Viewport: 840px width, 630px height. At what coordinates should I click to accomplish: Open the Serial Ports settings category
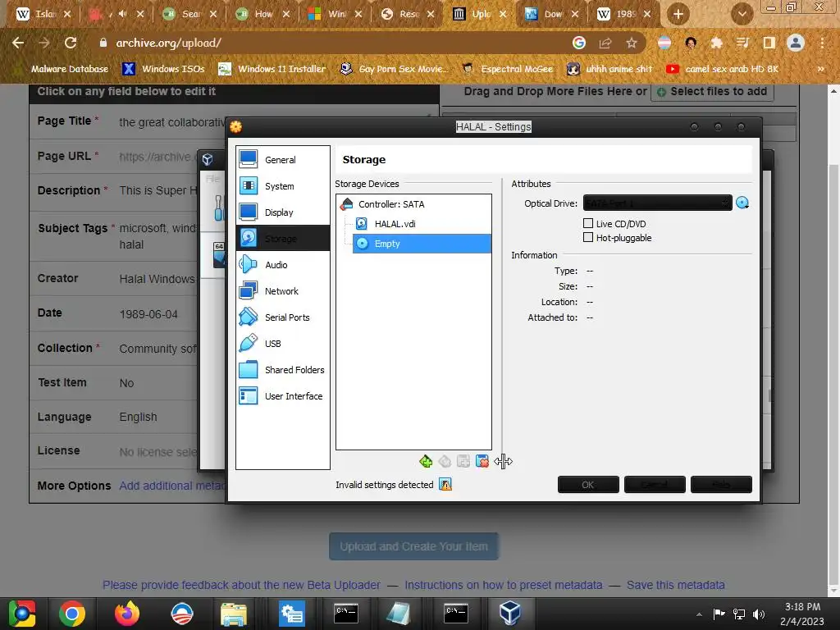[282, 317]
